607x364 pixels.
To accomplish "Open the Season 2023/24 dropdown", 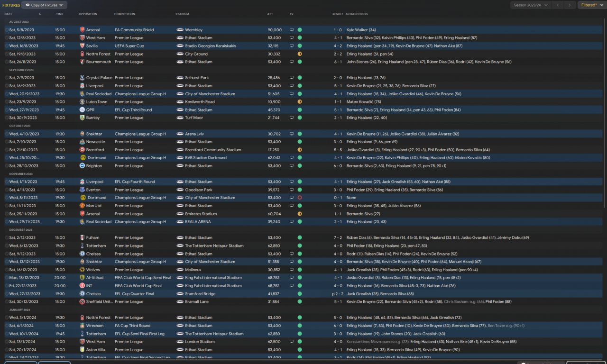I will click(531, 5).
